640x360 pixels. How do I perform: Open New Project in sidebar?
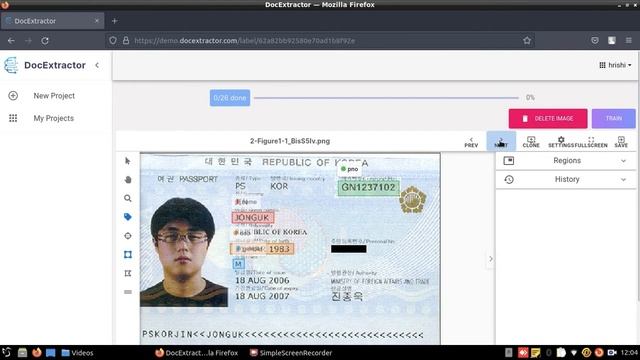pos(54,96)
